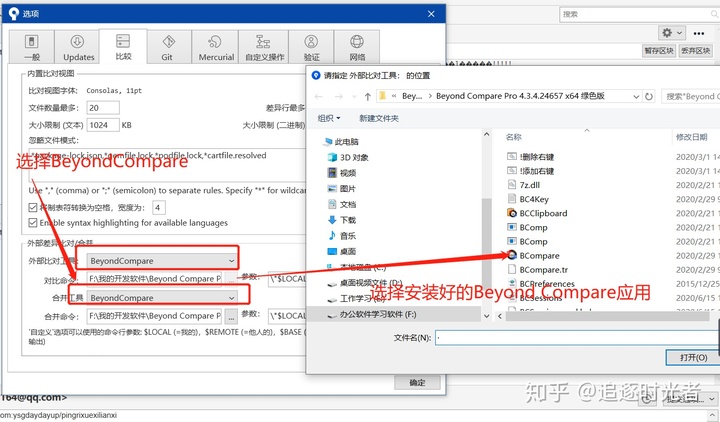Open the 验证 (Authentication) tab
Viewport: 720px width, 422px height.
pos(311,47)
